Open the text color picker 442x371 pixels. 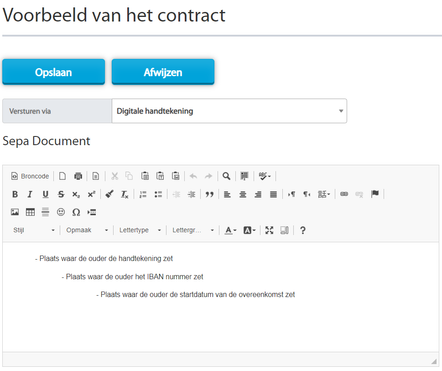pyautogui.click(x=230, y=230)
